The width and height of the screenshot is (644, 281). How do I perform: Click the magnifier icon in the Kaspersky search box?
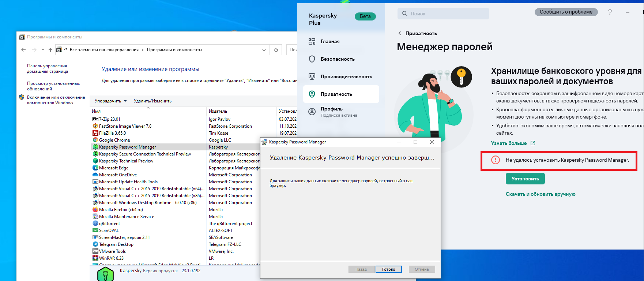pyautogui.click(x=404, y=14)
